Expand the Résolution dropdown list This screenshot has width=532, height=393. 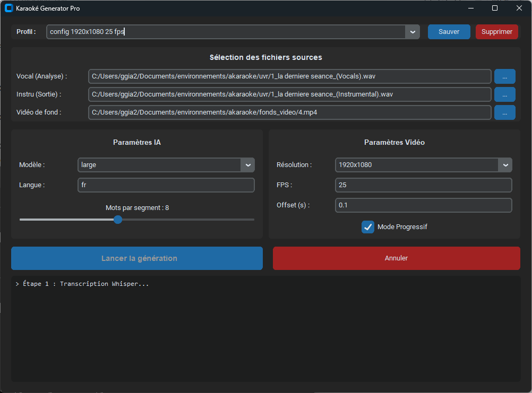pyautogui.click(x=505, y=165)
